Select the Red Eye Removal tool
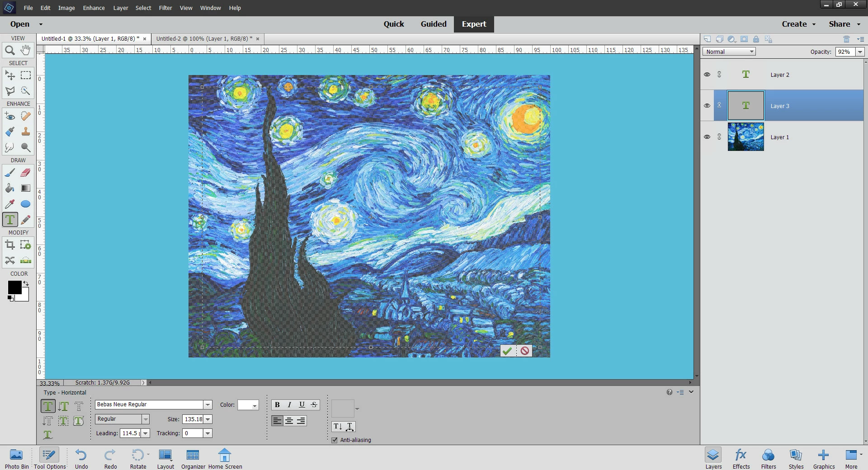The image size is (868, 470). click(x=10, y=116)
